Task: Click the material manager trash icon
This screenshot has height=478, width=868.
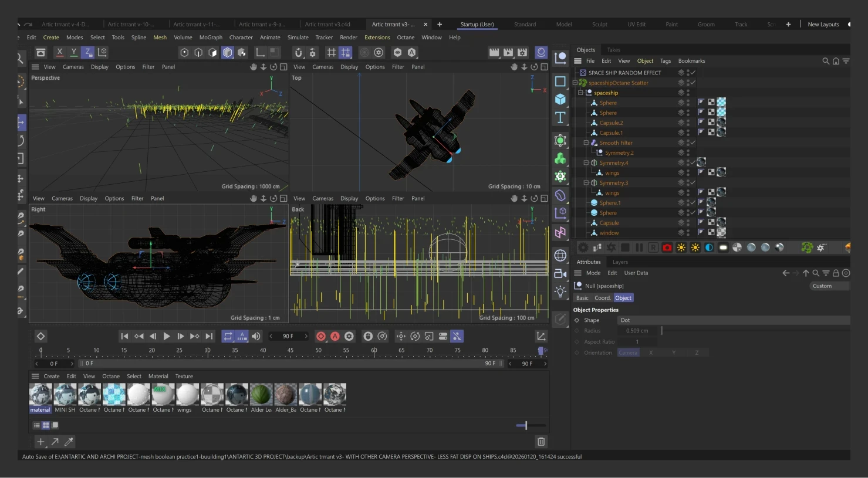Action: click(x=541, y=442)
